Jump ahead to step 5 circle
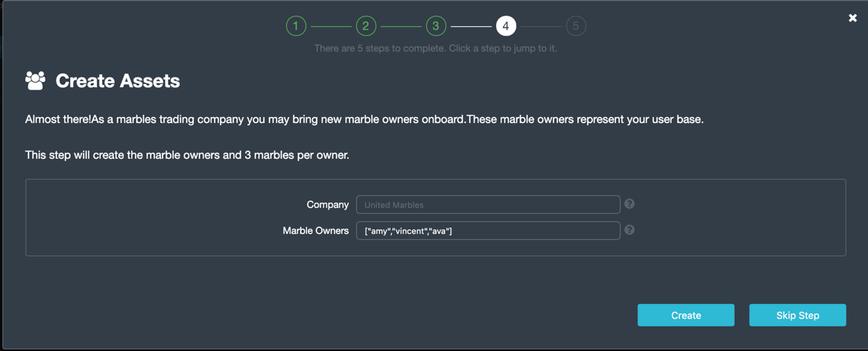This screenshot has height=351, width=868. [x=576, y=26]
